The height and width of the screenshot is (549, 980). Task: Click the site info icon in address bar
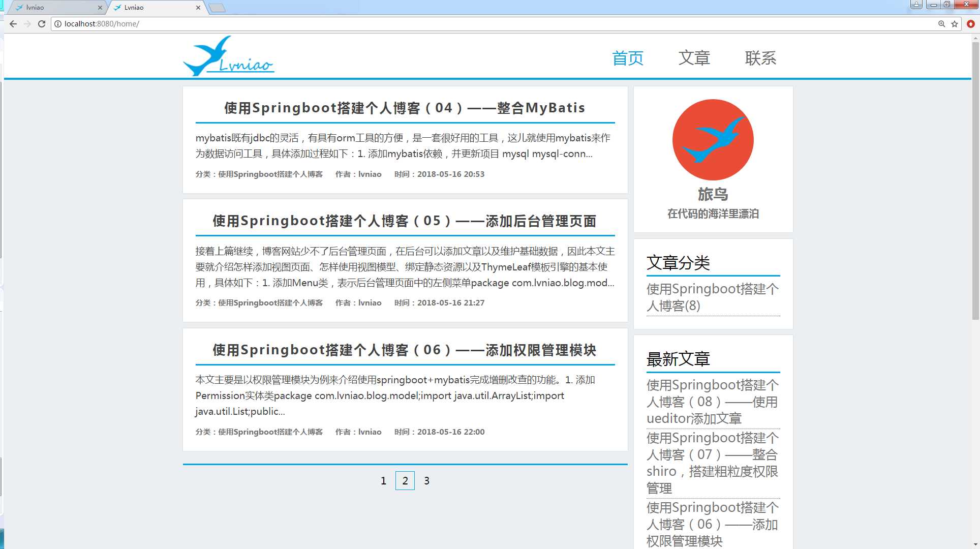(x=58, y=24)
